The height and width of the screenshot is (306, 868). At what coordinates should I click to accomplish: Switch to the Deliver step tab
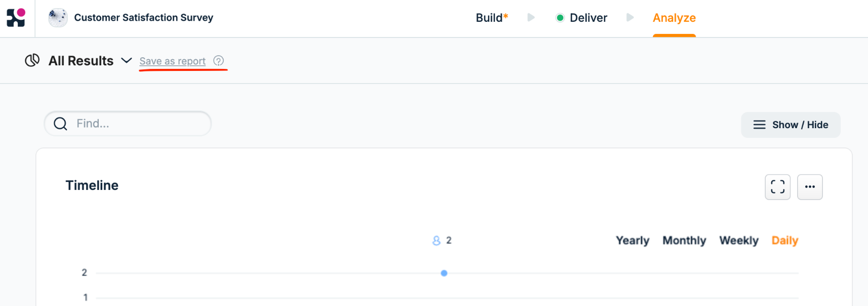588,18
